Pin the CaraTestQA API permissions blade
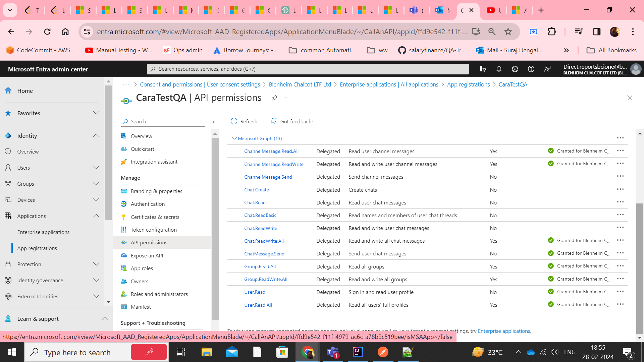The width and height of the screenshot is (644, 362). point(274,98)
